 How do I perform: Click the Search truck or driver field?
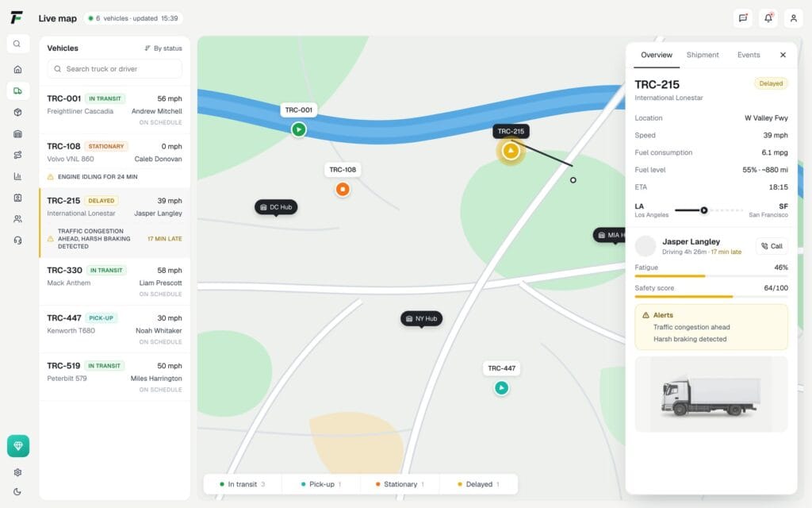pyautogui.click(x=114, y=69)
